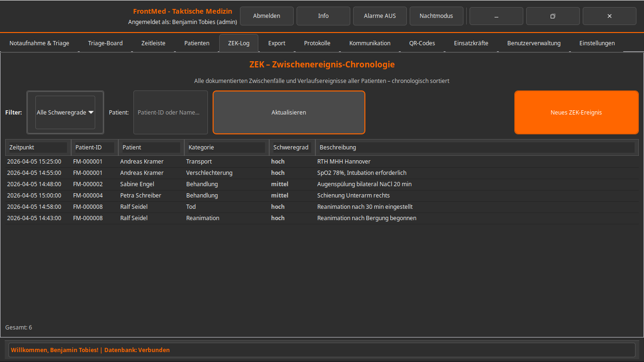The width and height of the screenshot is (644, 362).
Task: Toggle the Alarme AUS button
Action: pos(380,16)
